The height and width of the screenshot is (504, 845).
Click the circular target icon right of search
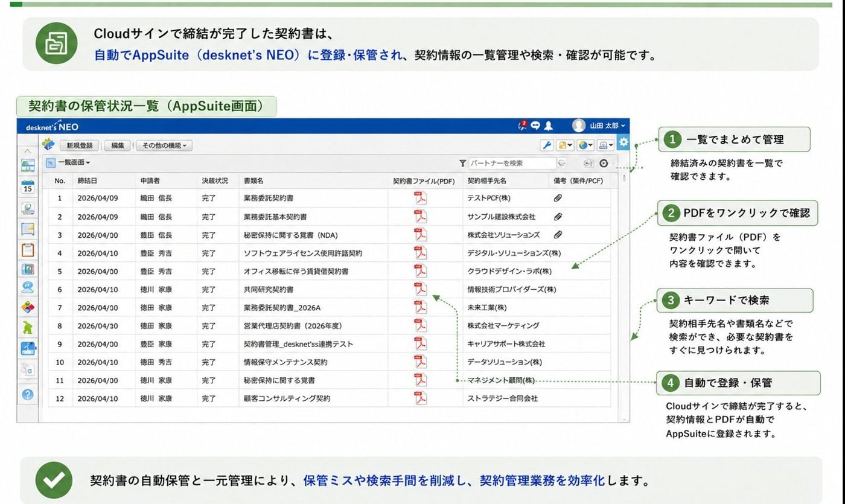604,163
